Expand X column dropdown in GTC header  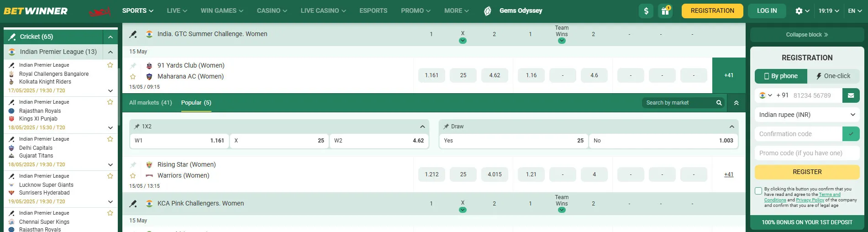(463, 41)
